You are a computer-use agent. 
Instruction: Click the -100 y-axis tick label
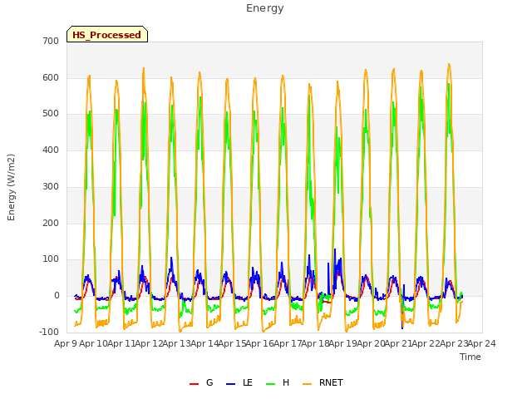pyautogui.click(x=49, y=332)
